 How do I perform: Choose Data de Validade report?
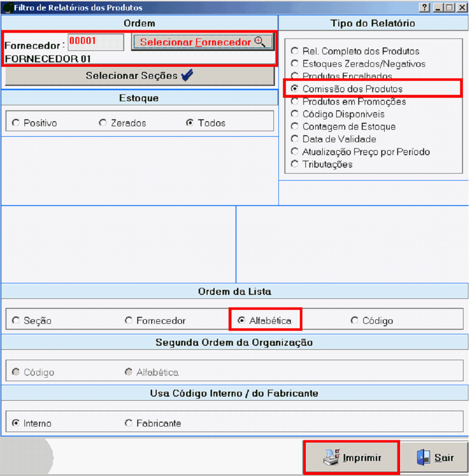(295, 139)
